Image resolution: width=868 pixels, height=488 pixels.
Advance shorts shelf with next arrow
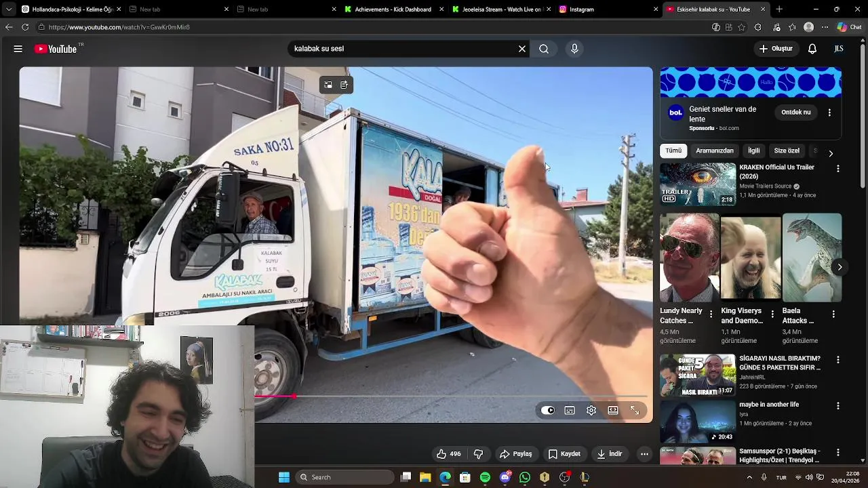pyautogui.click(x=840, y=267)
